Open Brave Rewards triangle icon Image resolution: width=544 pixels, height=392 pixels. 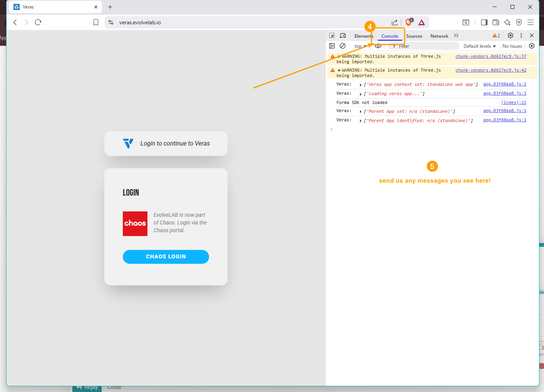tap(422, 22)
